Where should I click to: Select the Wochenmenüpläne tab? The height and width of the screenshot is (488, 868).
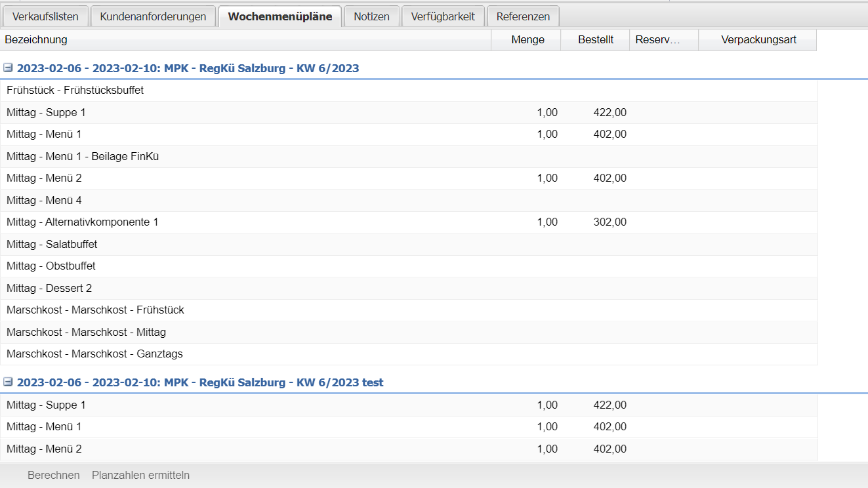280,16
